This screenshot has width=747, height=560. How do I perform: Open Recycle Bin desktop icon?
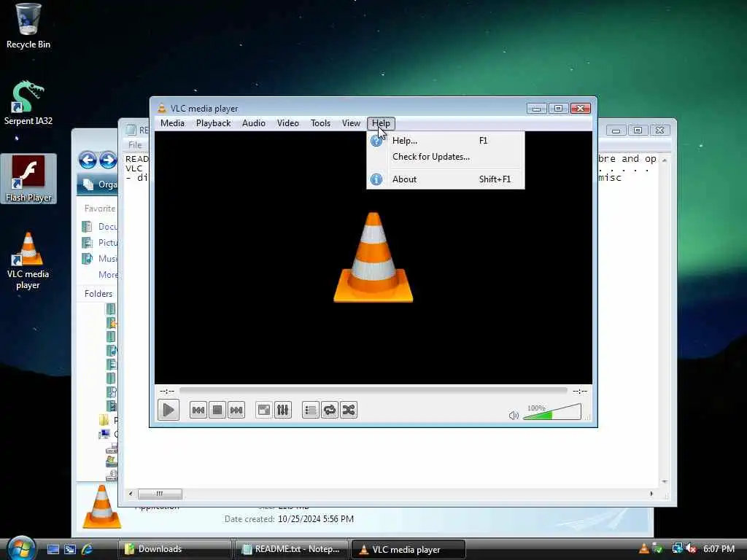click(x=28, y=26)
